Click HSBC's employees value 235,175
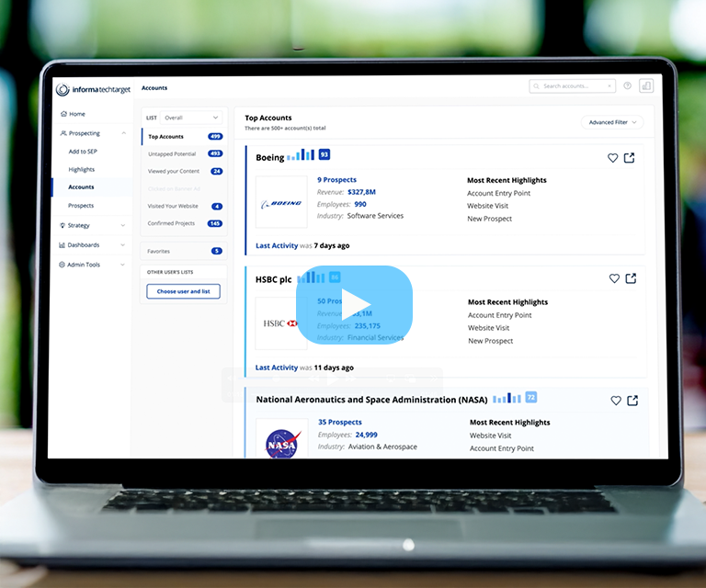The height and width of the screenshot is (588, 706). [368, 326]
